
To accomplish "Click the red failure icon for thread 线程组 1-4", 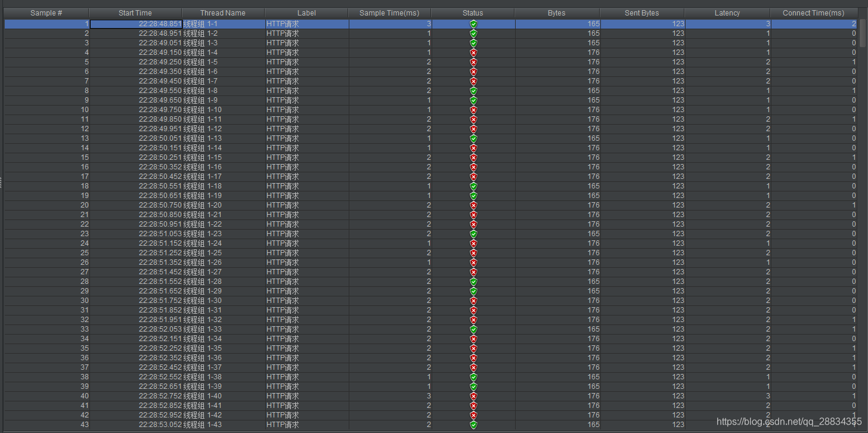I will tap(473, 52).
